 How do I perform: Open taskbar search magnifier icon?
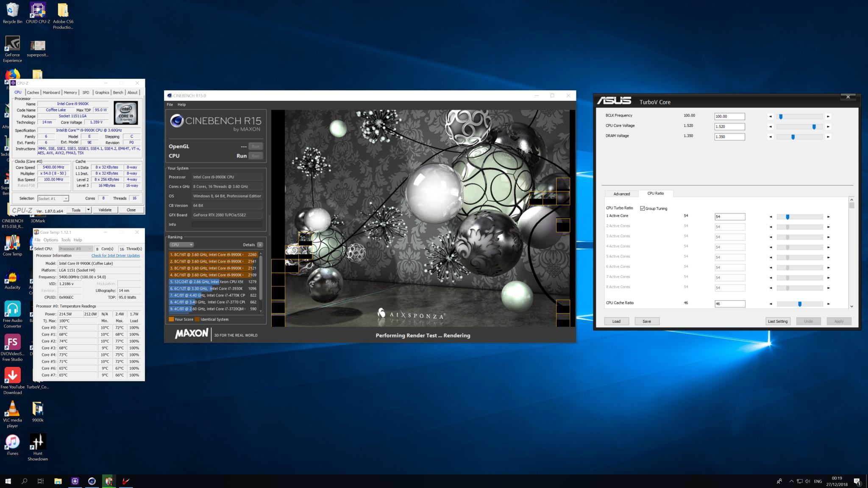[x=24, y=481]
